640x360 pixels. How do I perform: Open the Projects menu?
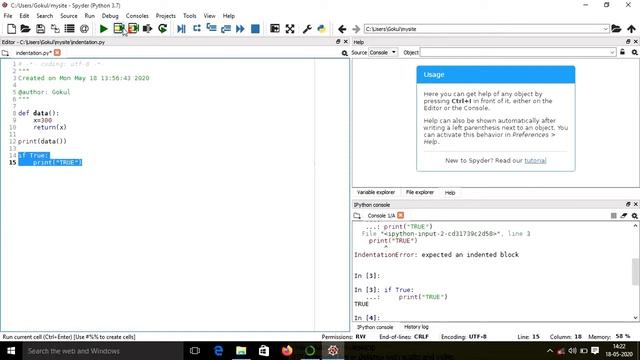pos(166,16)
